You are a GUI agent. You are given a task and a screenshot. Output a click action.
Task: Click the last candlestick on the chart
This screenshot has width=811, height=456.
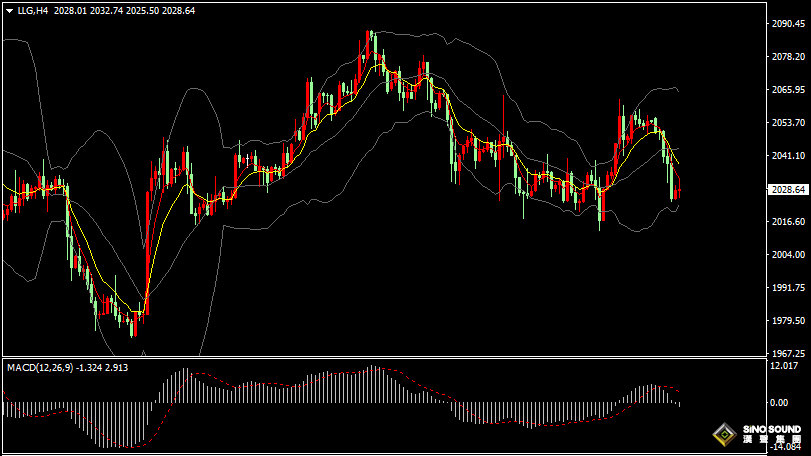pyautogui.click(x=678, y=193)
